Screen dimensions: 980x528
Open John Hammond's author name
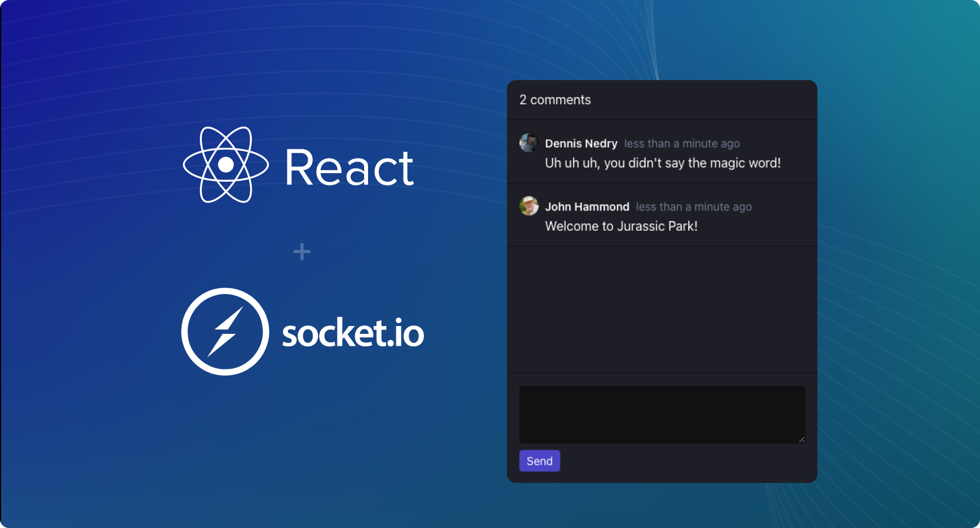pyautogui.click(x=587, y=207)
